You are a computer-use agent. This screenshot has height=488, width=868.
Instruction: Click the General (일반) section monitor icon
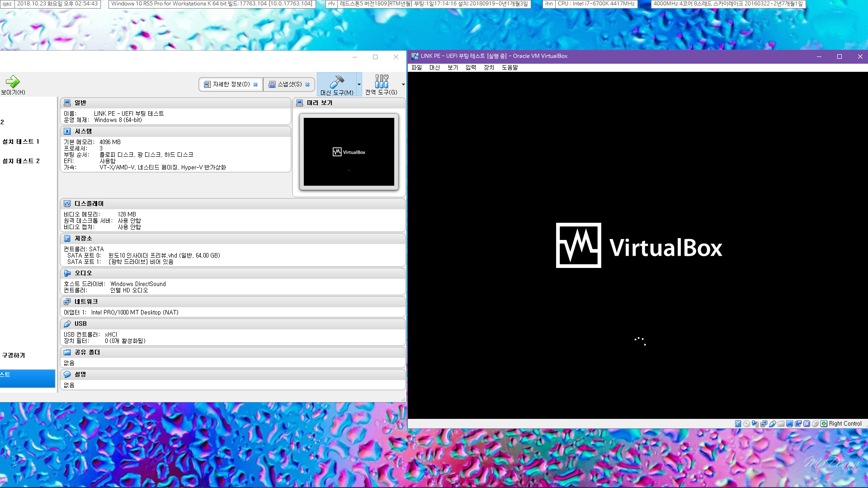(x=67, y=103)
